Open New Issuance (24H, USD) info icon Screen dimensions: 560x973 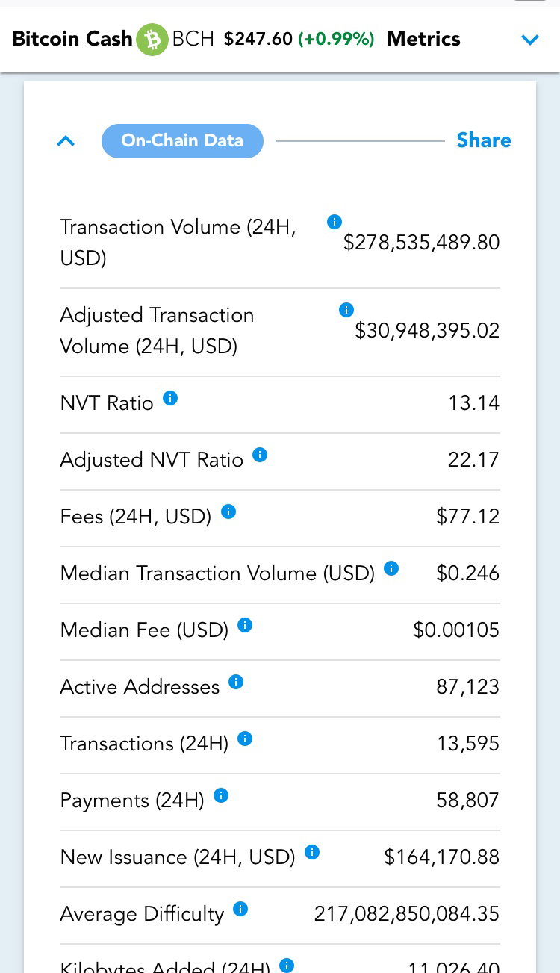pos(312,852)
